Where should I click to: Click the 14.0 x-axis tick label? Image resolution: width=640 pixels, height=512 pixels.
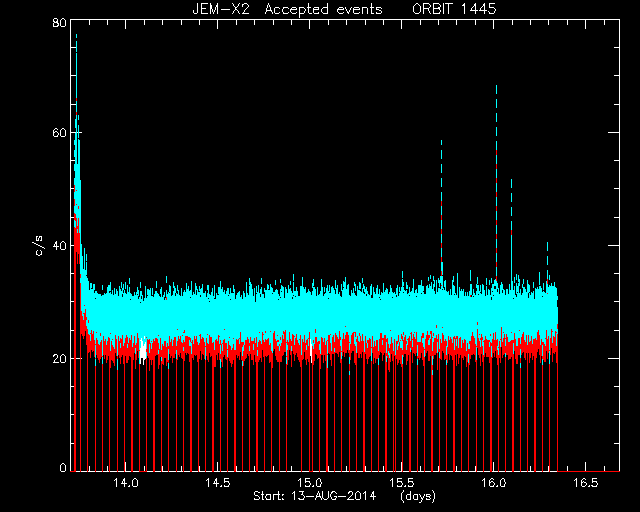(x=126, y=483)
